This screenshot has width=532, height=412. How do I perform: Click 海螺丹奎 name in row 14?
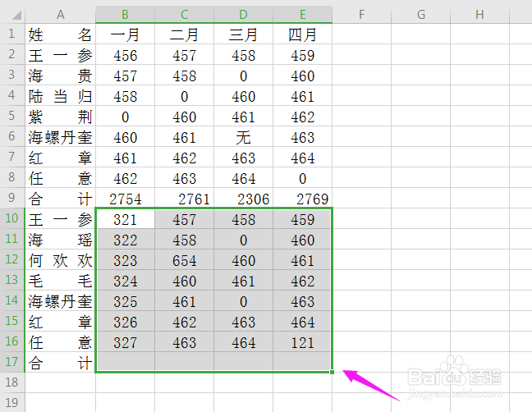point(61,301)
